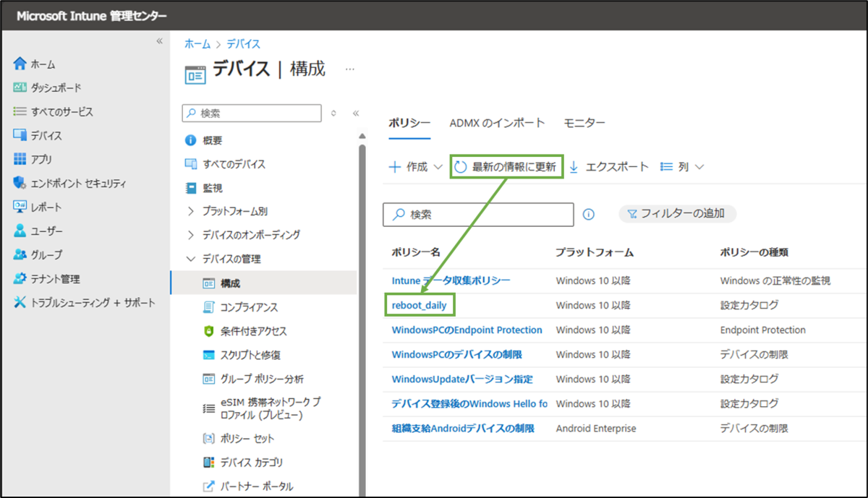Open WindowsUpdateバージョン指定 policy
Screen dimensions: 868x498
point(462,379)
